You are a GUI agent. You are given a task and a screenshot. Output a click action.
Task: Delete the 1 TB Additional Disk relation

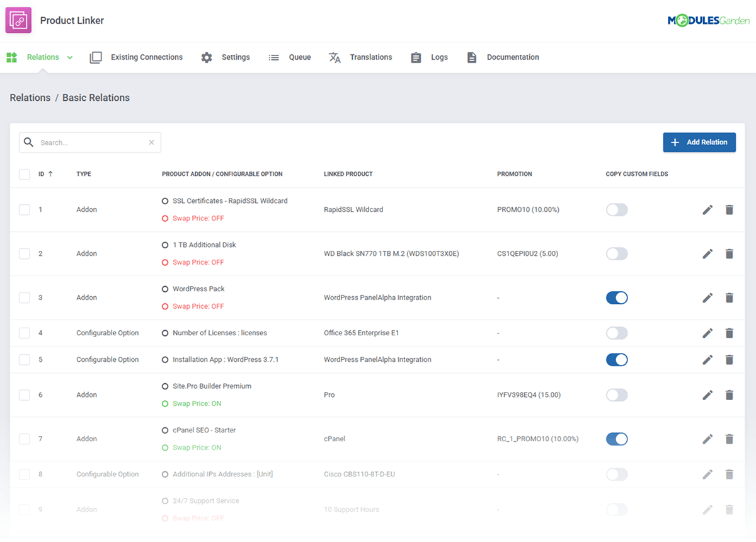[x=729, y=254]
